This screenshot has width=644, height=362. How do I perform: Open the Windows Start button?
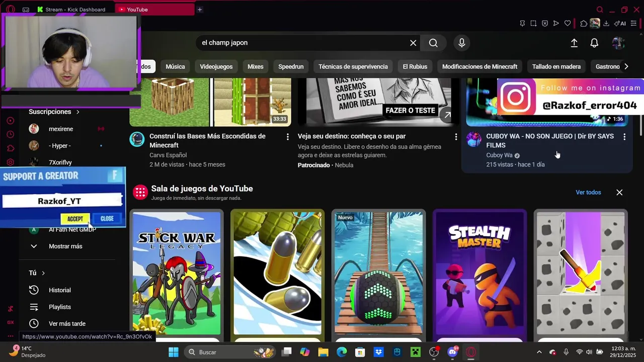click(x=174, y=352)
